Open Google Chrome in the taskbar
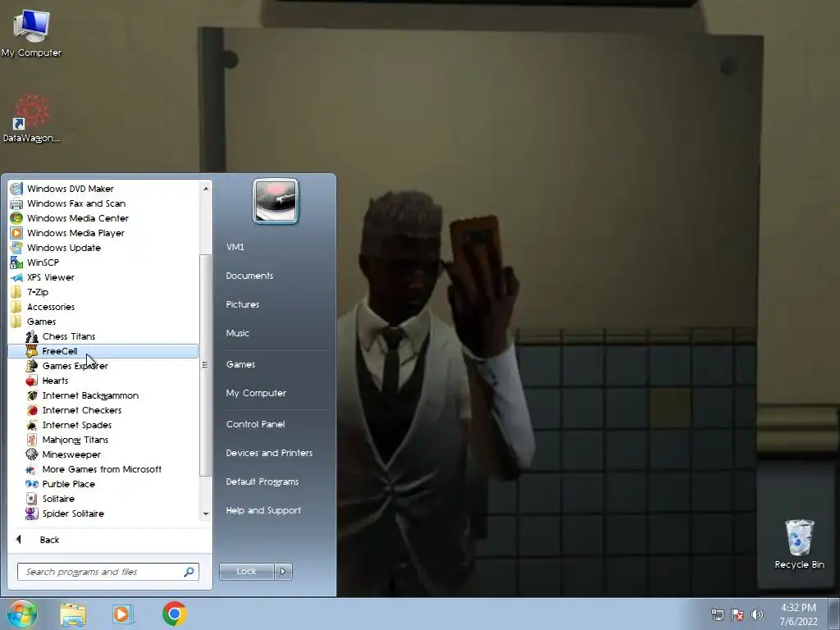The image size is (840, 630). pyautogui.click(x=174, y=614)
